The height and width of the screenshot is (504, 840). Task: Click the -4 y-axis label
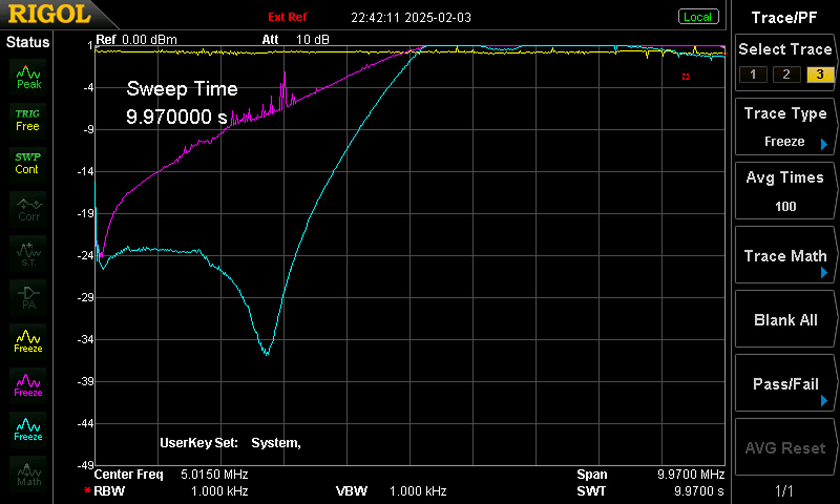click(x=88, y=87)
